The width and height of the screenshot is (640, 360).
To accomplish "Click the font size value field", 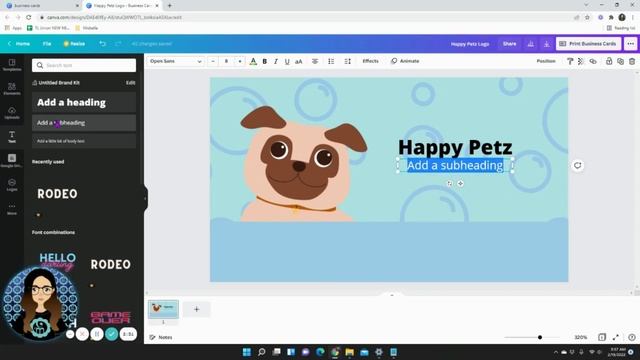I will point(227,61).
